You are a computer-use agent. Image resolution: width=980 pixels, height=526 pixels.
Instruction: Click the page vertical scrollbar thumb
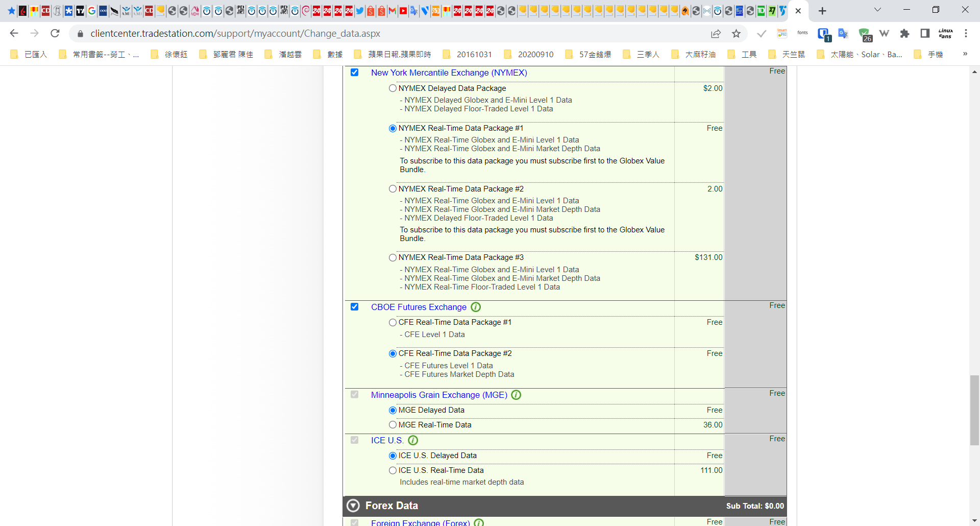tap(974, 410)
